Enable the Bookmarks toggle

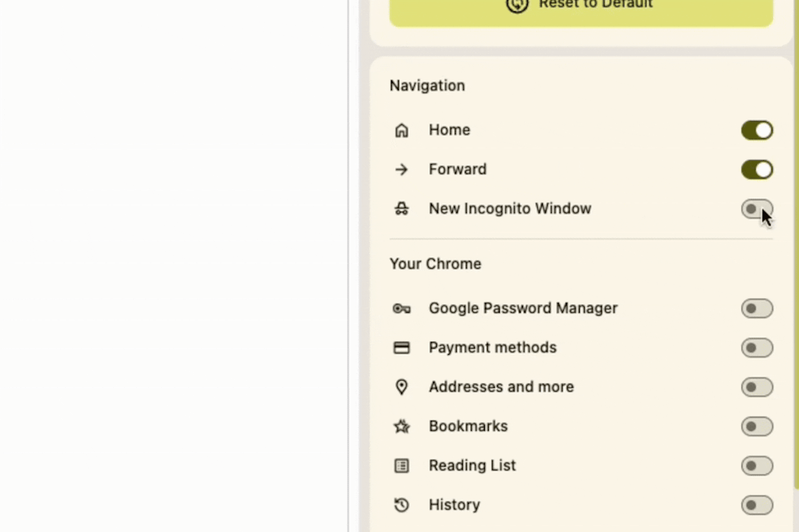pyautogui.click(x=756, y=427)
